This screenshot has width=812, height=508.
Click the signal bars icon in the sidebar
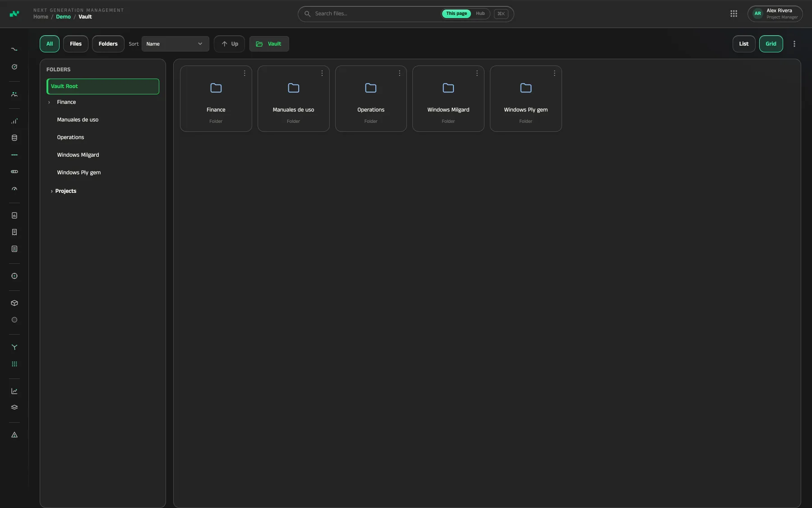tap(14, 121)
